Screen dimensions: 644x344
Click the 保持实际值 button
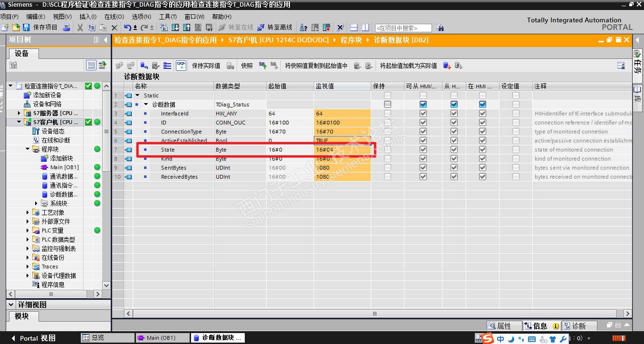[206, 66]
